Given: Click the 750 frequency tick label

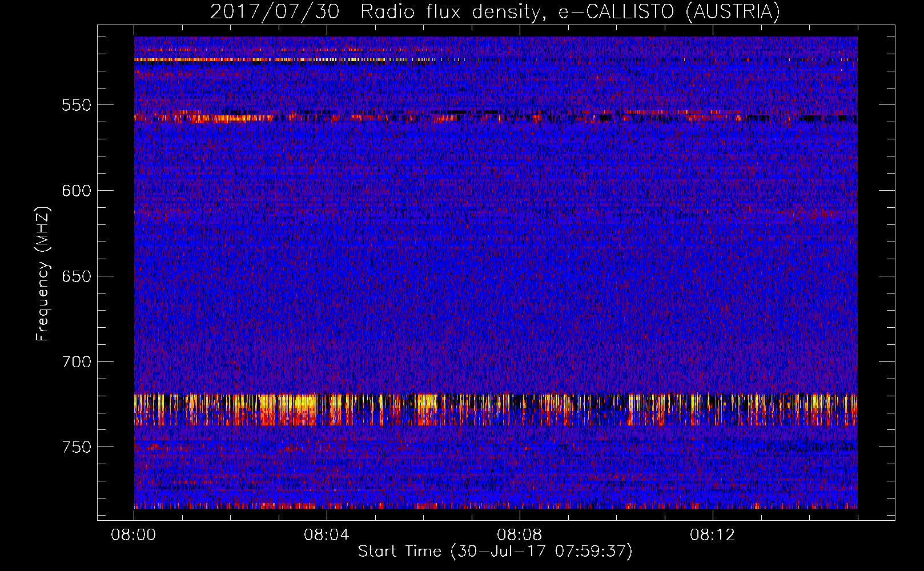Looking at the screenshot, I should coord(77,447).
